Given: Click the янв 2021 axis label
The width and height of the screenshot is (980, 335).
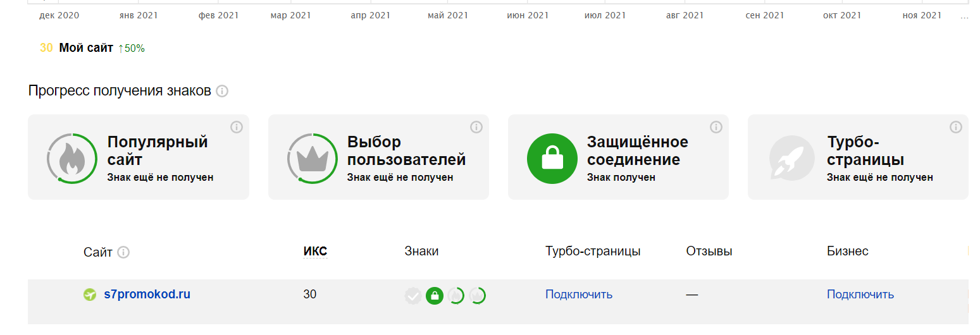Looking at the screenshot, I should (x=139, y=15).
